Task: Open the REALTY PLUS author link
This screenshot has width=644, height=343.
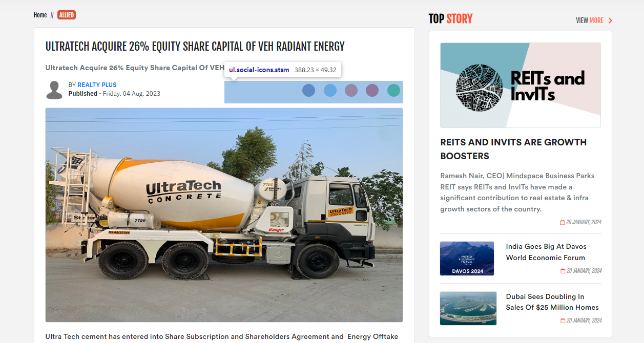Action: [97, 85]
